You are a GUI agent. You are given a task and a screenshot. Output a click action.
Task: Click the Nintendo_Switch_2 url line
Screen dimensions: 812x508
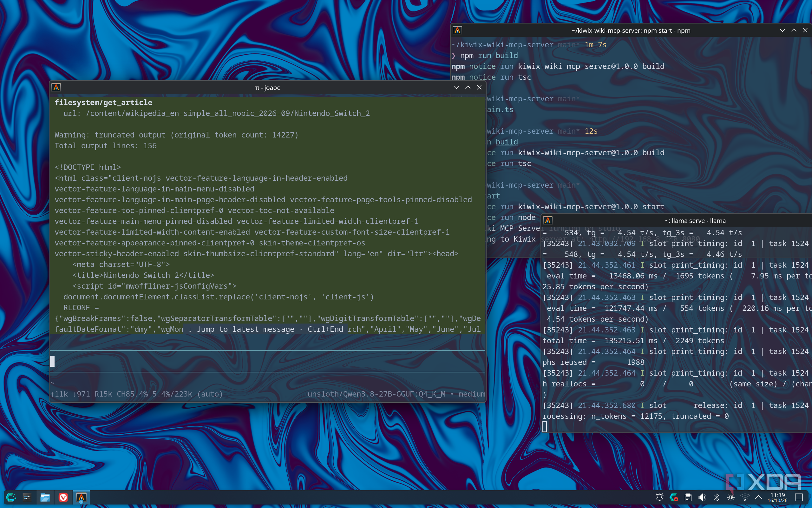click(x=216, y=113)
